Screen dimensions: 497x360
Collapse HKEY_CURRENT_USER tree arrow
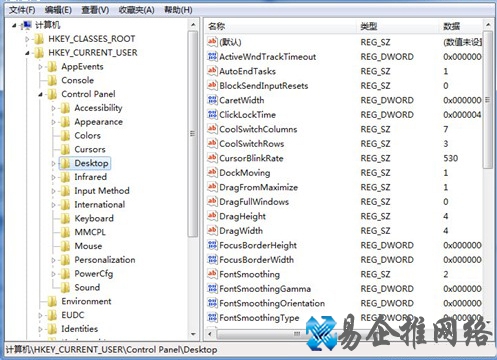point(27,53)
